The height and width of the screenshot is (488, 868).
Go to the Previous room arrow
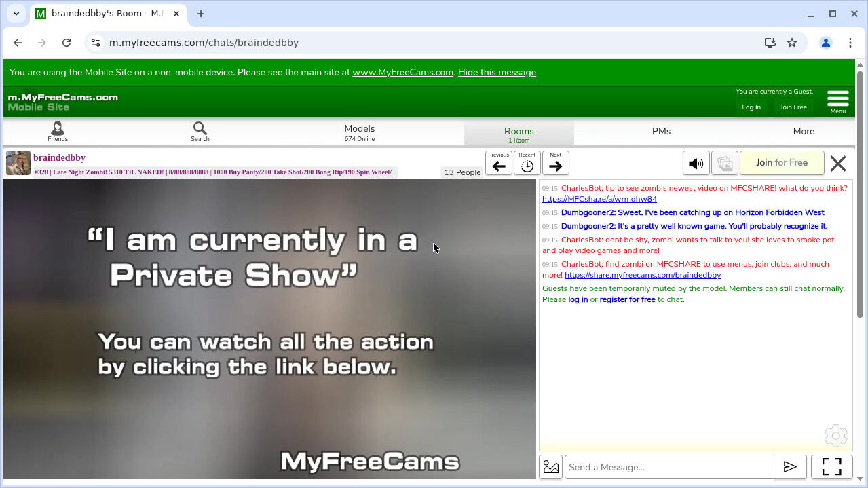[499, 164]
